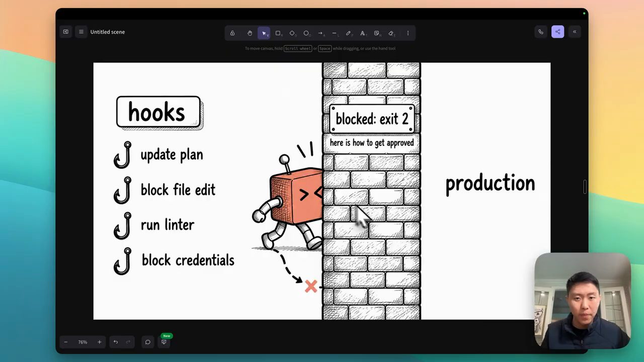644x362 pixels.
Task: Redo the undone action
Action: click(x=128, y=342)
